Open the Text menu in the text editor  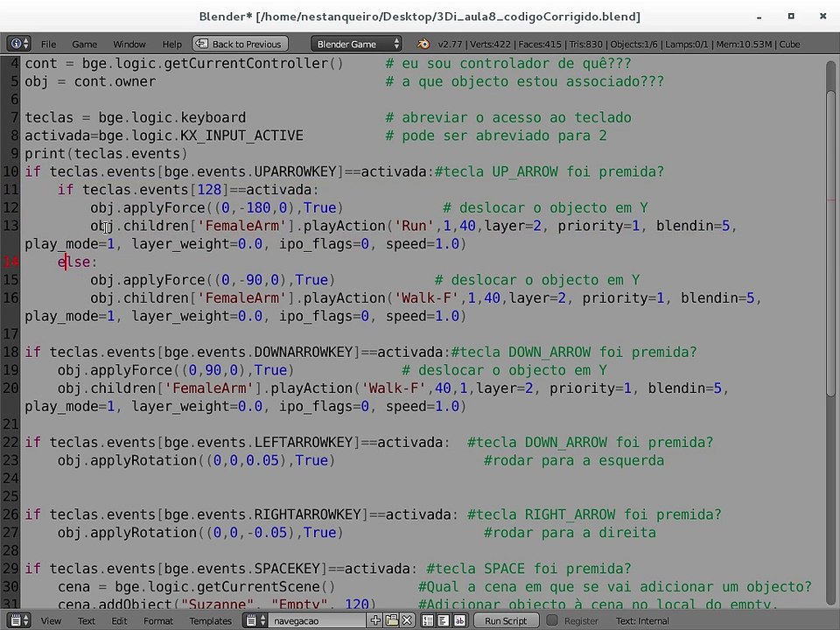point(87,621)
